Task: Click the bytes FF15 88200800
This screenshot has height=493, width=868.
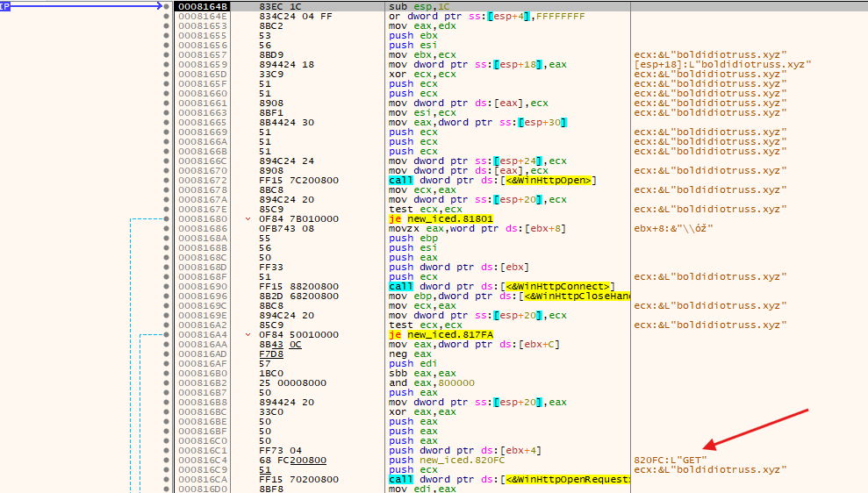Action: pyautogui.click(x=299, y=287)
